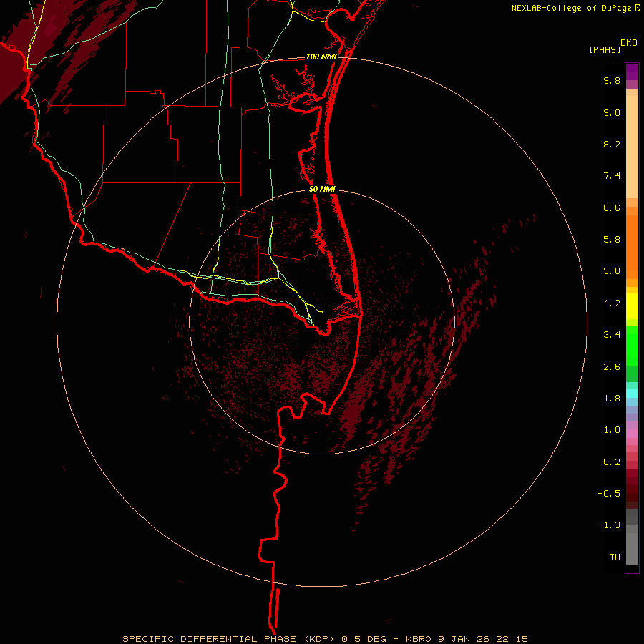The height and width of the screenshot is (644, 644).
Task: Click the 5.8 scale value
Action: [x=612, y=239]
